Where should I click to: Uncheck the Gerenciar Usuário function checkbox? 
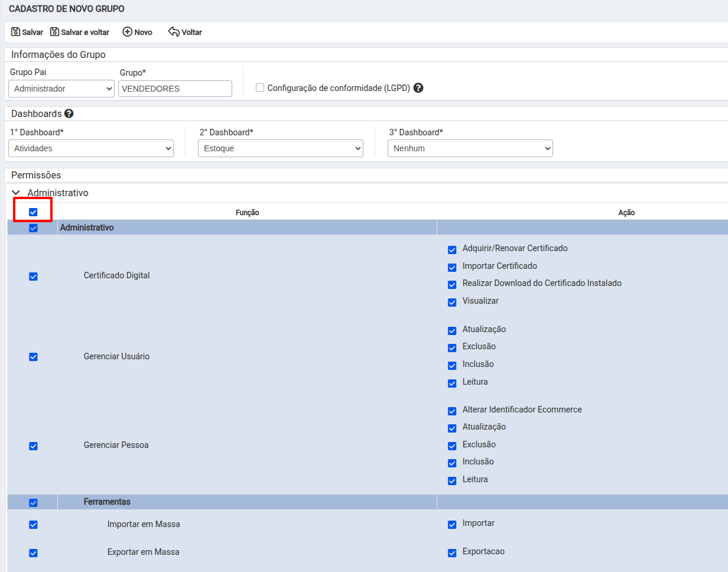[x=33, y=357]
